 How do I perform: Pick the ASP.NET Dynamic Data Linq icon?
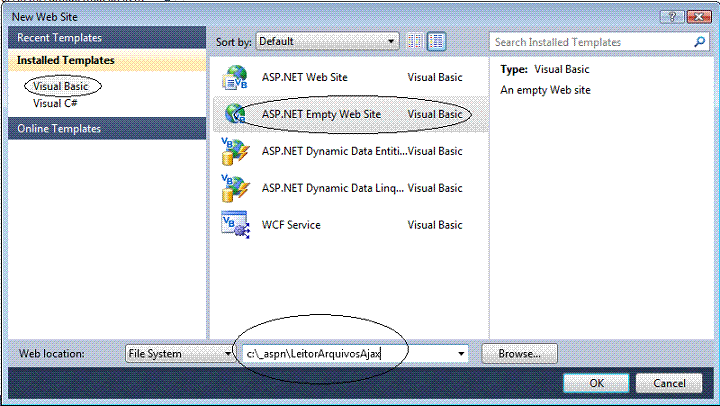[234, 188]
